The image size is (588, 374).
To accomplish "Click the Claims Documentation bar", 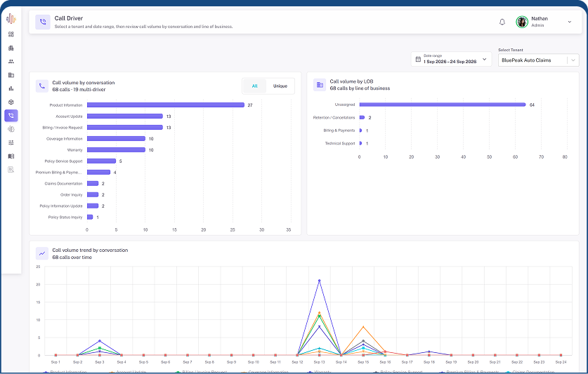I will coord(93,184).
